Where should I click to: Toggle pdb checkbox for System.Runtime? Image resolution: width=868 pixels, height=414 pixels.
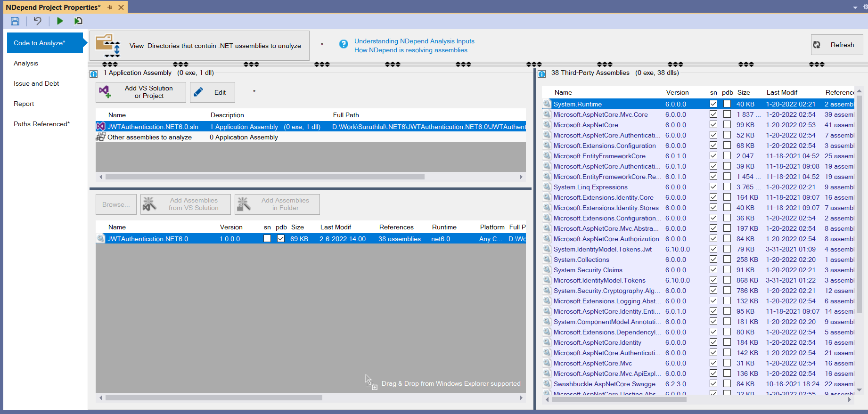(727, 104)
